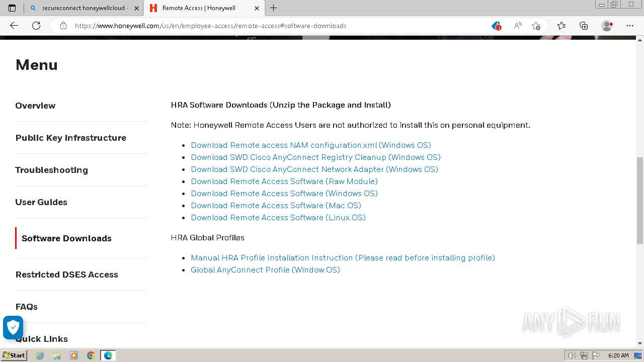Open Edge Settings and more menu
The image size is (644, 362).
coord(630,26)
